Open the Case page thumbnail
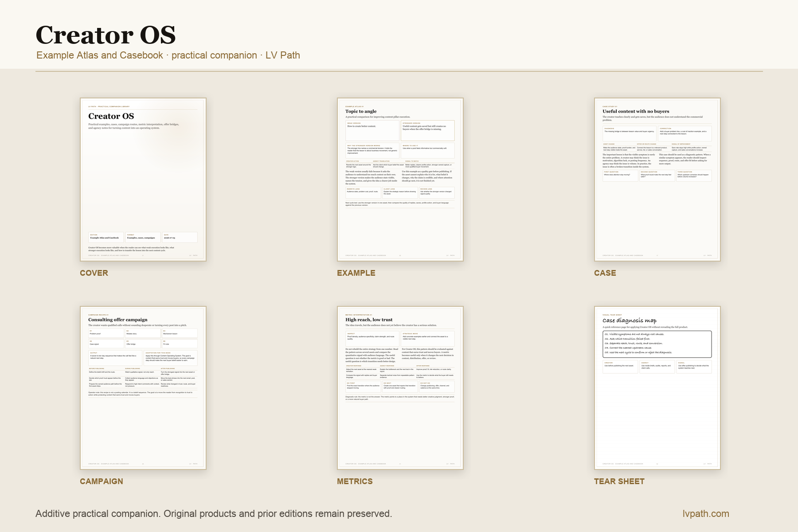The height and width of the screenshot is (532, 798). point(657,180)
